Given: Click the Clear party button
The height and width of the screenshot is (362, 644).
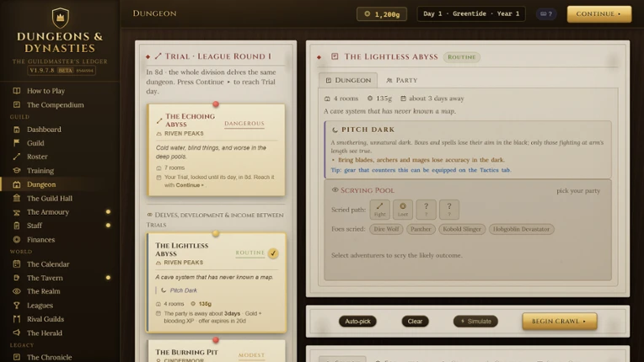Looking at the screenshot, I should coord(415,322).
